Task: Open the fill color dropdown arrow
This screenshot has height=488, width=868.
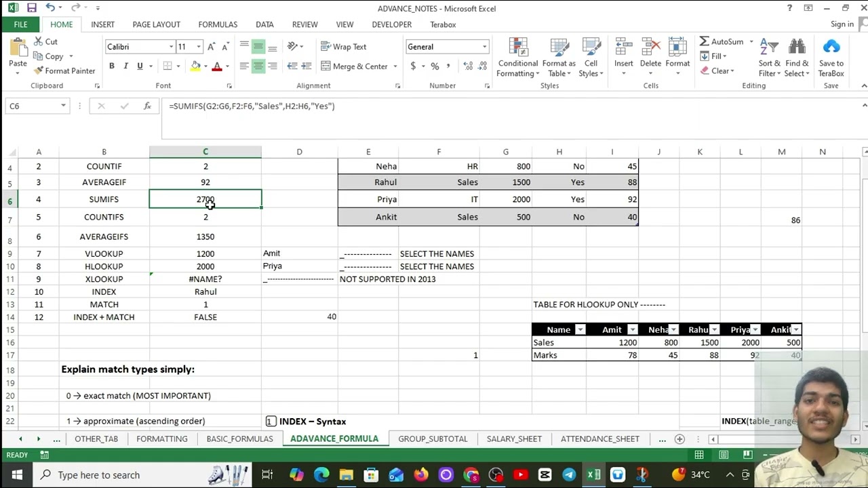Action: pyautogui.click(x=205, y=66)
